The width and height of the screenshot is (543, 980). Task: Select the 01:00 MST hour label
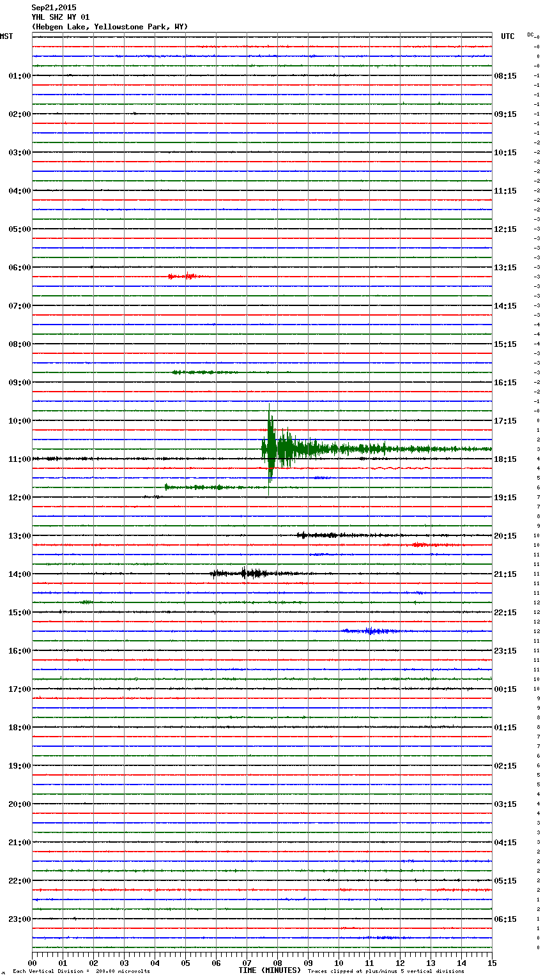point(19,76)
